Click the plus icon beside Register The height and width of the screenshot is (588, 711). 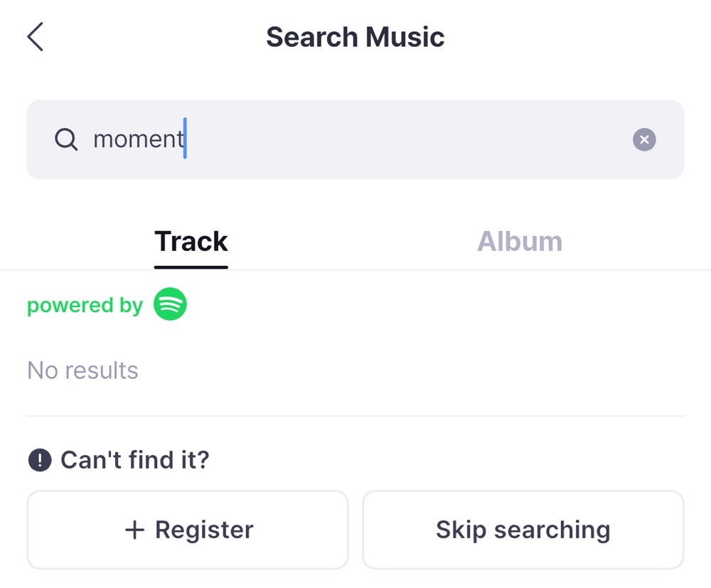coord(134,530)
